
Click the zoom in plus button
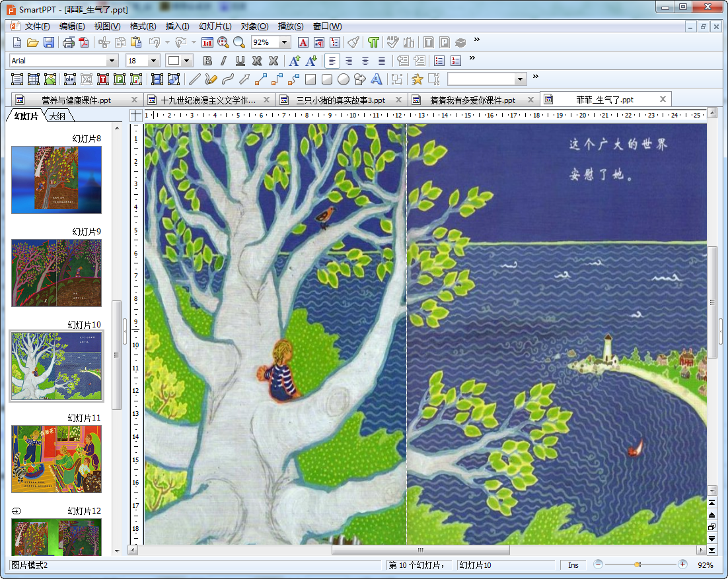click(682, 564)
